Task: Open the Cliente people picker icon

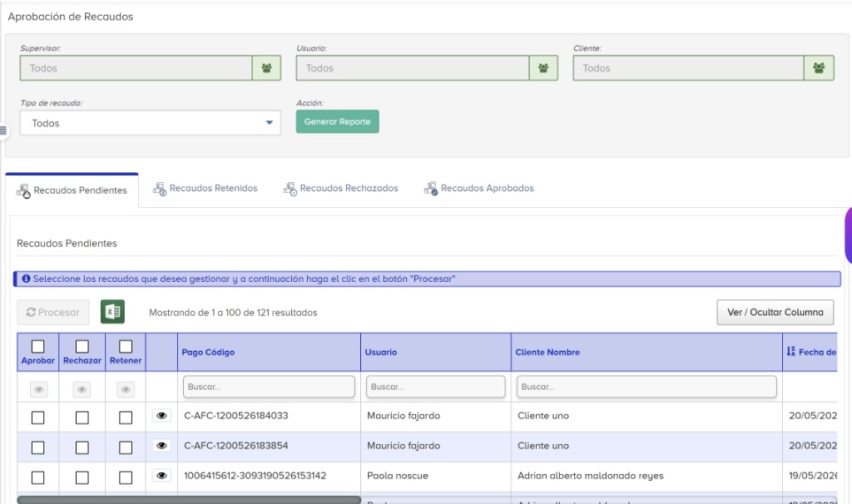Action: click(819, 68)
